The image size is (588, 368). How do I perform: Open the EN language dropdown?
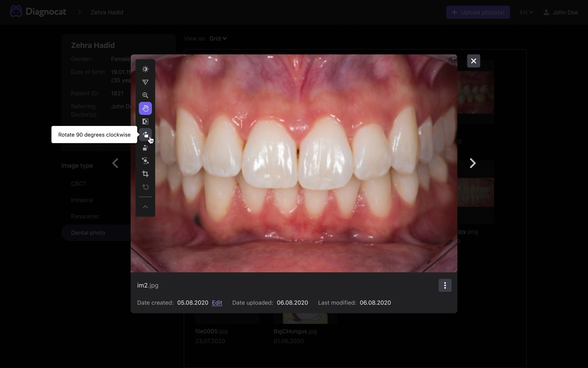[x=526, y=12]
